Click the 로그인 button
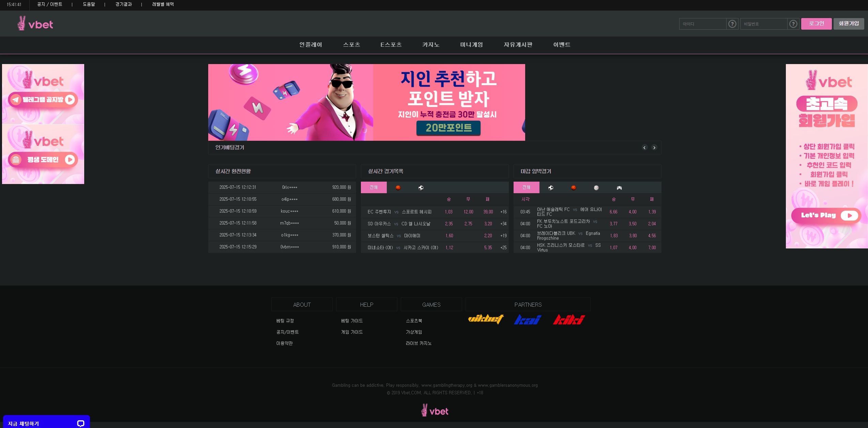Image resolution: width=868 pixels, height=428 pixels. coord(817,24)
